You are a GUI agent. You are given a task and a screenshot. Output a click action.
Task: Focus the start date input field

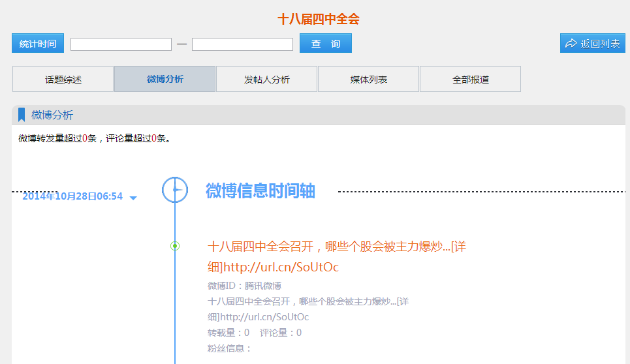coord(121,44)
